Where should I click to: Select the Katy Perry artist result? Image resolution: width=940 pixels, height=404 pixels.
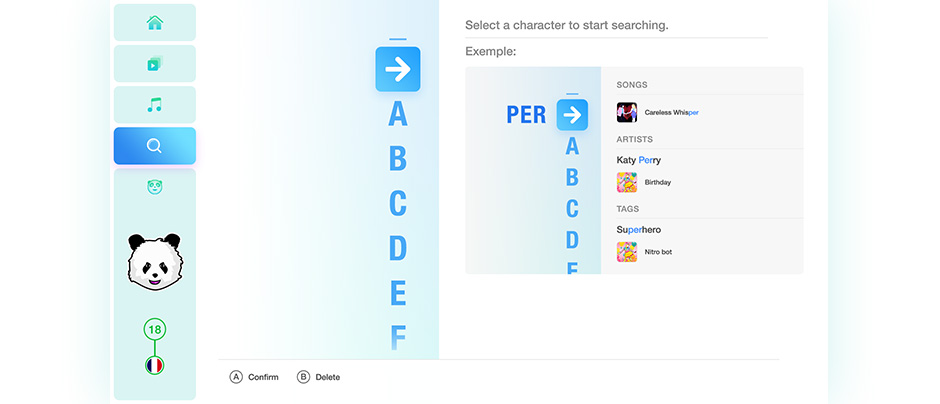(638, 160)
